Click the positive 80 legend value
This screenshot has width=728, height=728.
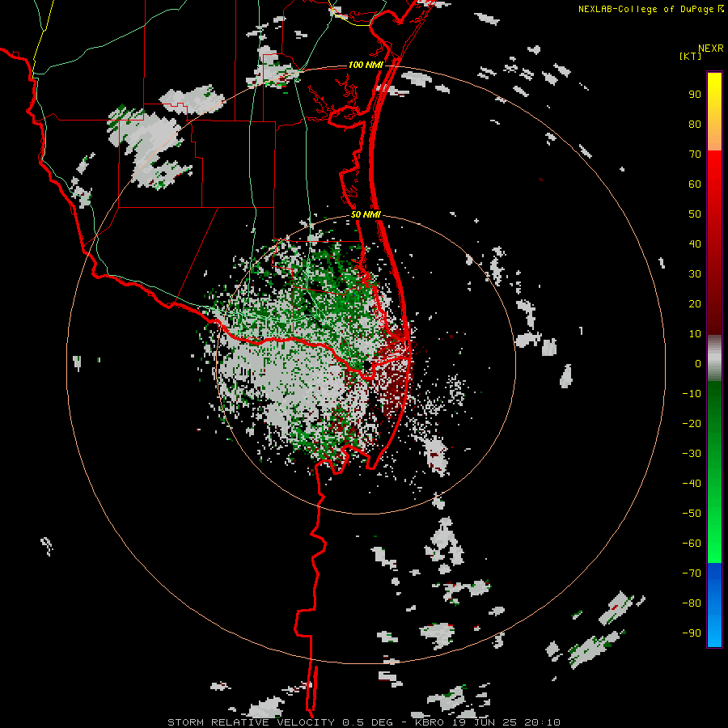[695, 125]
